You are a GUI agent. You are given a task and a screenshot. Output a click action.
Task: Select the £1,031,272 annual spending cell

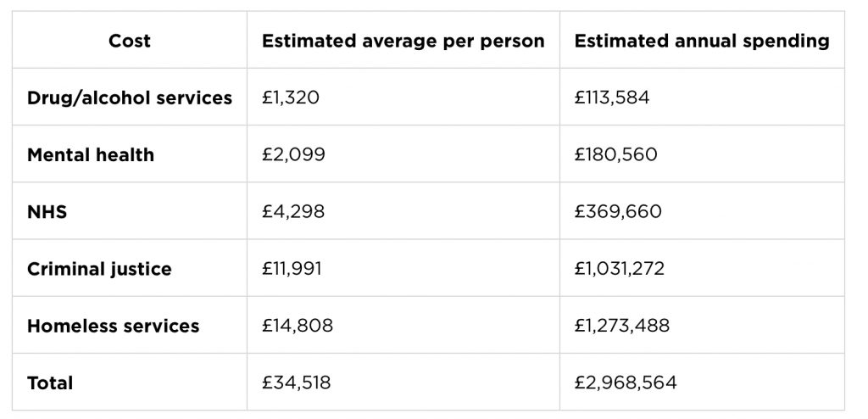click(619, 269)
